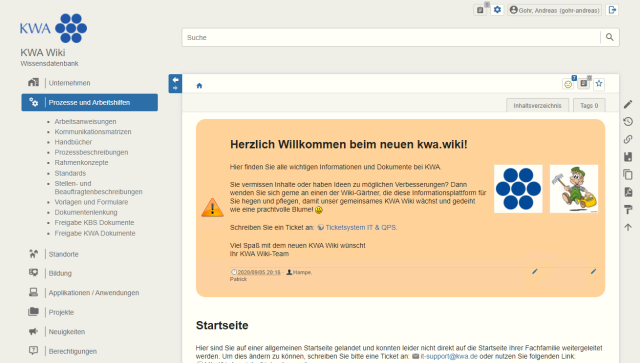
Task: Log out using the exit icon
Action: 612,10
